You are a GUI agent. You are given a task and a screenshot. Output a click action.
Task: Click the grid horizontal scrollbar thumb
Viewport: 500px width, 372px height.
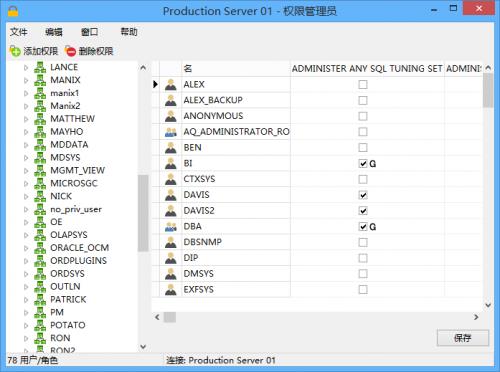[x=170, y=317]
